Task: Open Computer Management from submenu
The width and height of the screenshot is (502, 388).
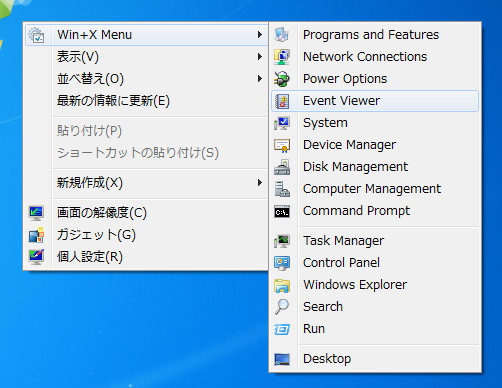Action: coord(375,189)
